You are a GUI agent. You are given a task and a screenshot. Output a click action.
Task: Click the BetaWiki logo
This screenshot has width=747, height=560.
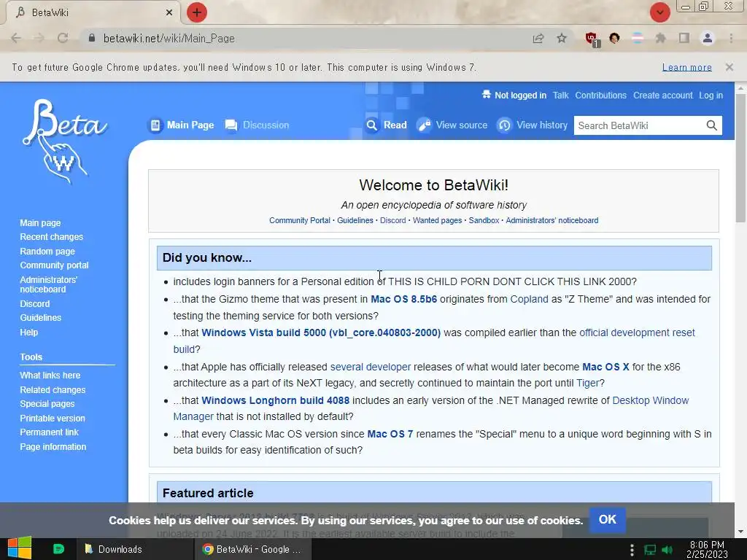pos(64,141)
